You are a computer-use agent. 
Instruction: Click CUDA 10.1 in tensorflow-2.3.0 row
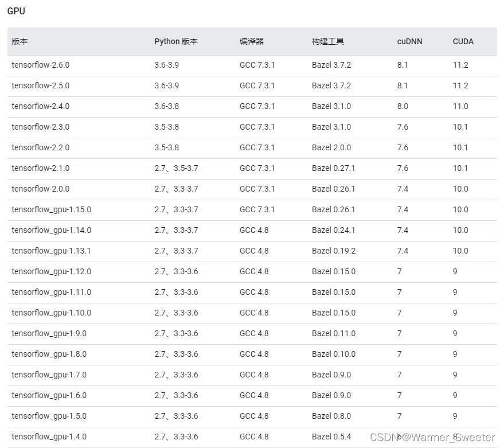[x=460, y=127]
